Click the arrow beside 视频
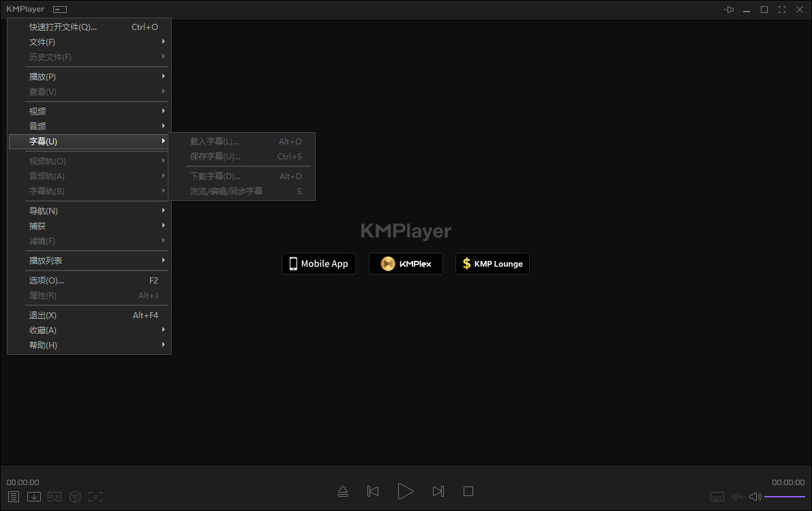Image resolution: width=812 pixels, height=511 pixels. [163, 111]
